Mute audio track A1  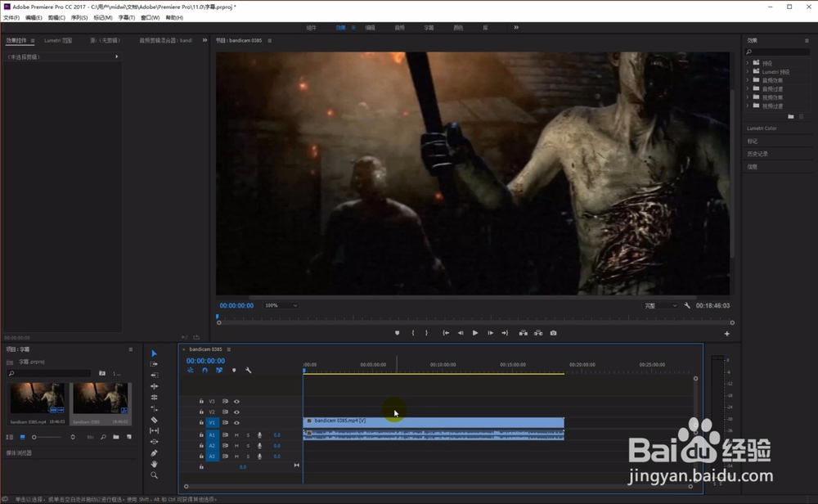[x=237, y=435]
